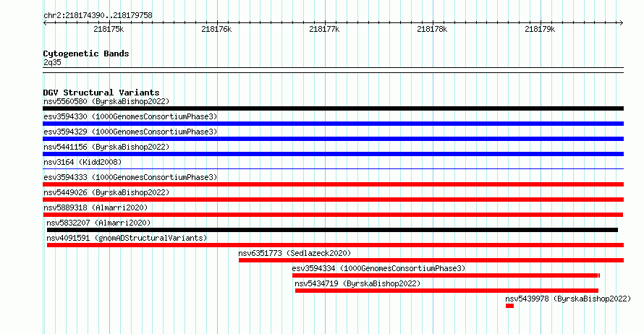Viewport: 644px width, 334px height.
Task: Click the ruler's right arrowhead
Action: click(622, 22)
